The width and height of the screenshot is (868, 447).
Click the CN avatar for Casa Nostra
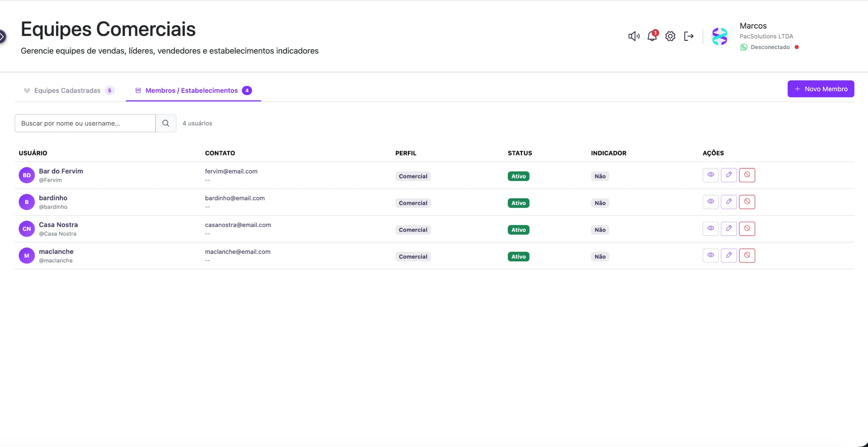click(x=26, y=229)
